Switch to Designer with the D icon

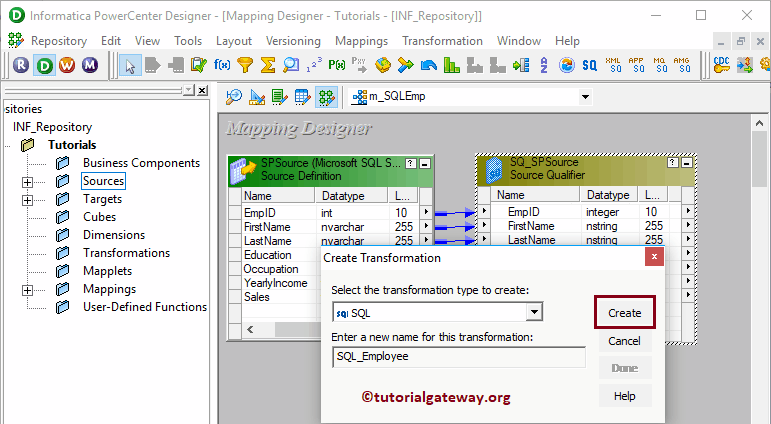(x=44, y=65)
